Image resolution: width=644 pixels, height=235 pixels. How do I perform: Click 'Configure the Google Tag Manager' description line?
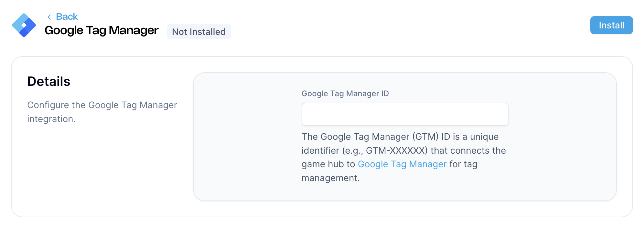point(102,105)
